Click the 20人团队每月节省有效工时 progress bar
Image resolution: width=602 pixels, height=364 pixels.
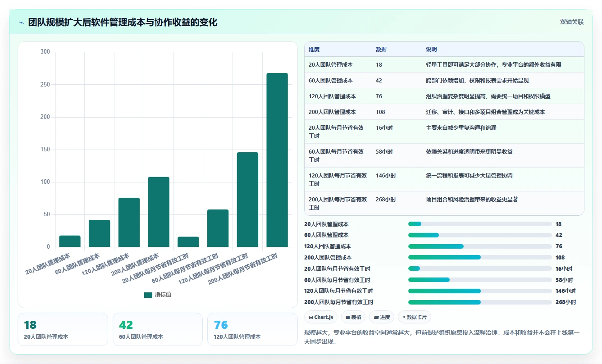coord(480,268)
